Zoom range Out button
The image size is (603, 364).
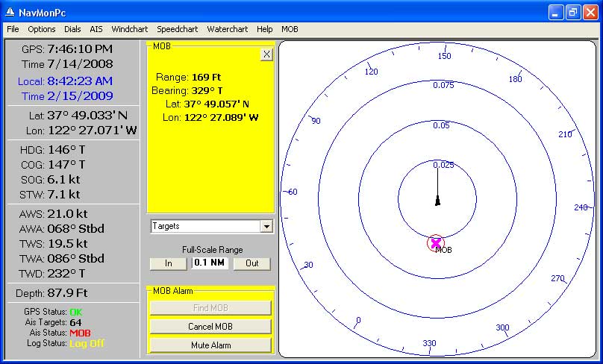[x=252, y=263]
